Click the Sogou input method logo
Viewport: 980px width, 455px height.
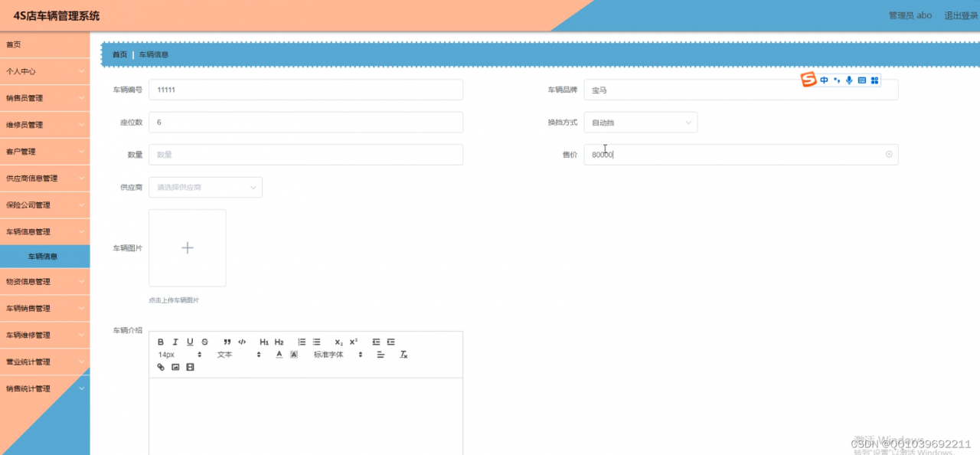[x=809, y=80]
